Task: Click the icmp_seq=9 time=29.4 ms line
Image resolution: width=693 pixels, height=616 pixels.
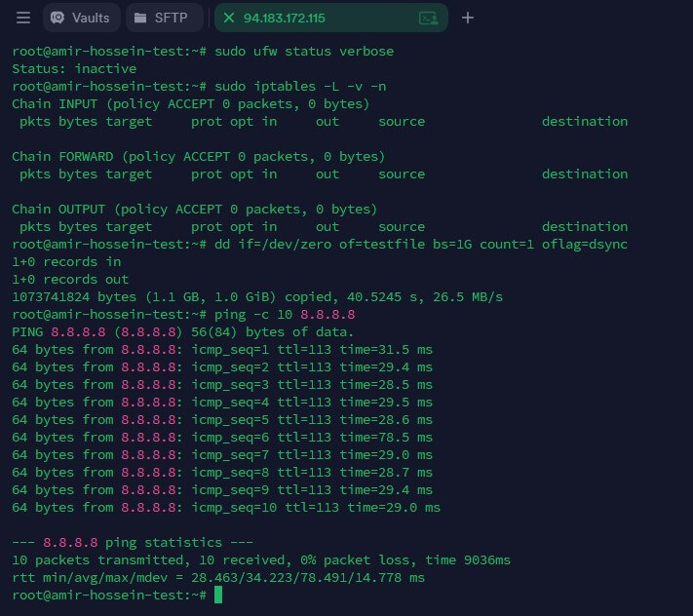Action: tap(222, 489)
